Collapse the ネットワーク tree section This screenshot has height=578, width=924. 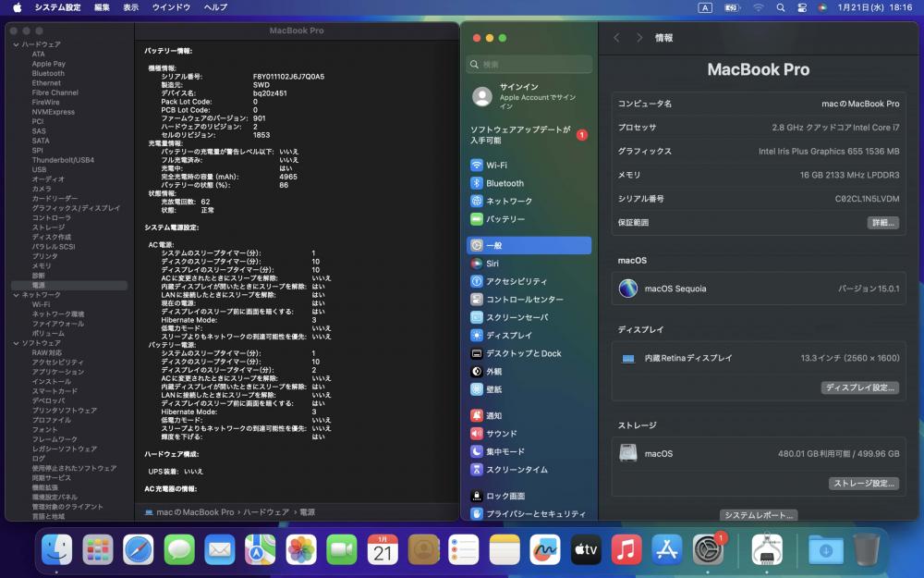click(16, 295)
